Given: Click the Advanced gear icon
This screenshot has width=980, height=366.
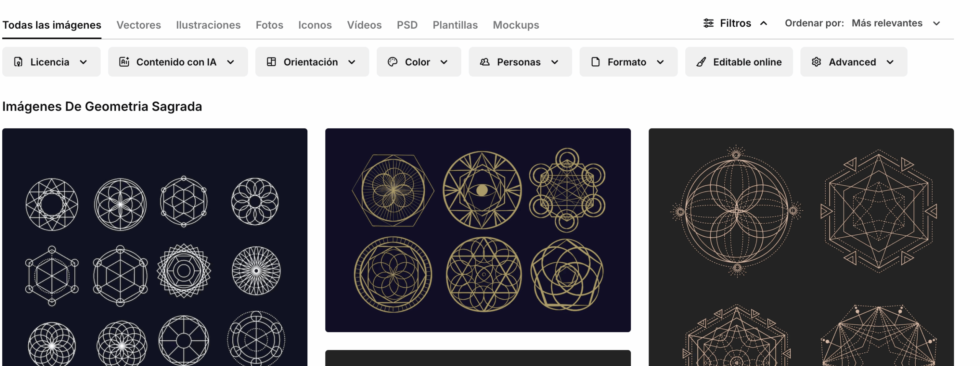Looking at the screenshot, I should tap(816, 62).
